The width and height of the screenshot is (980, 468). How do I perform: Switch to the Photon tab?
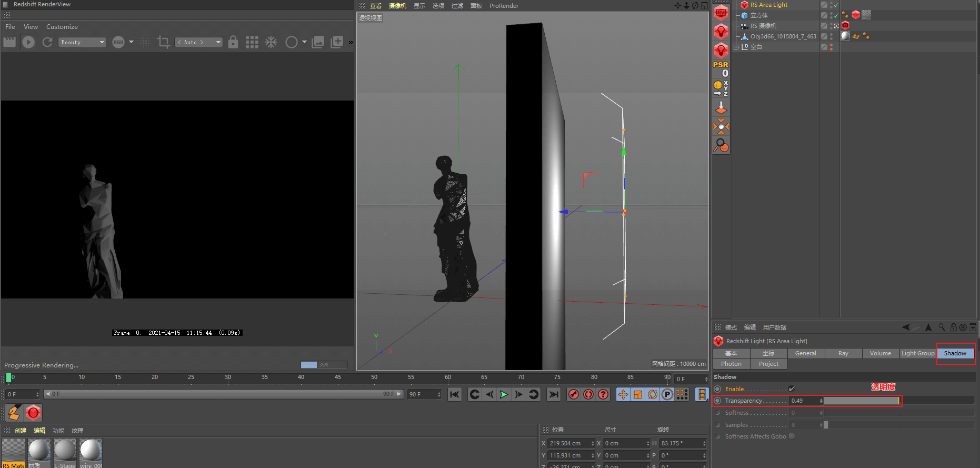click(731, 364)
